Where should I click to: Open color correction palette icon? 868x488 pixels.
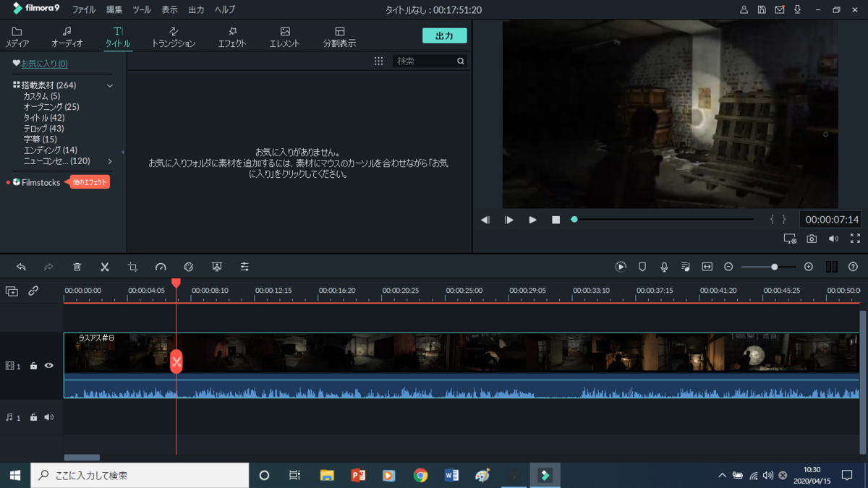tap(189, 267)
